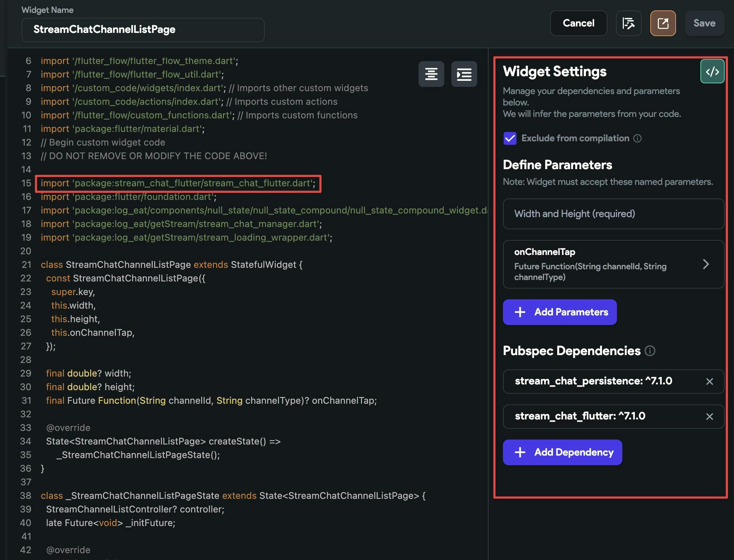The width and height of the screenshot is (734, 560).
Task: Remove the stream_chat_flutter dependency
Action: tap(709, 417)
